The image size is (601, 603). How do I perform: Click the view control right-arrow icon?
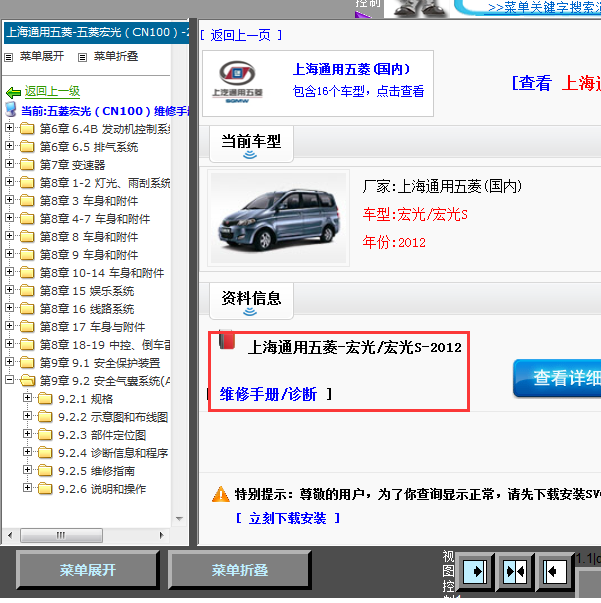(x=475, y=571)
